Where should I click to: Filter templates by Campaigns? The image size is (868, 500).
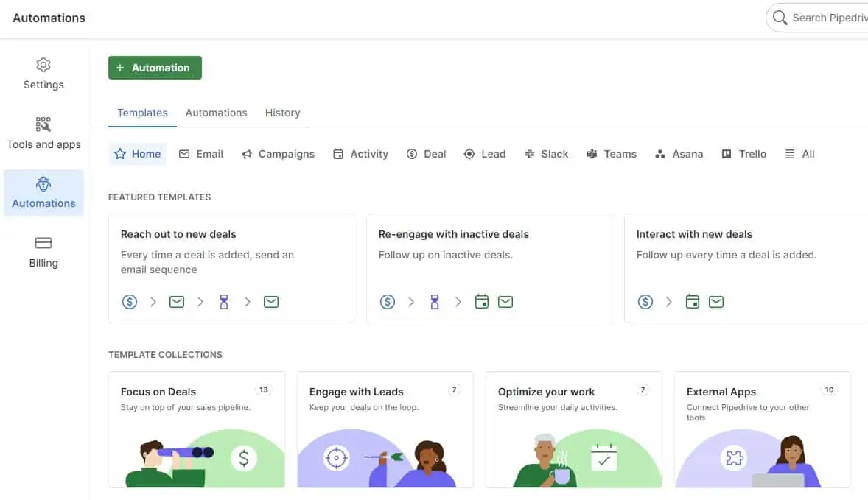coord(278,155)
